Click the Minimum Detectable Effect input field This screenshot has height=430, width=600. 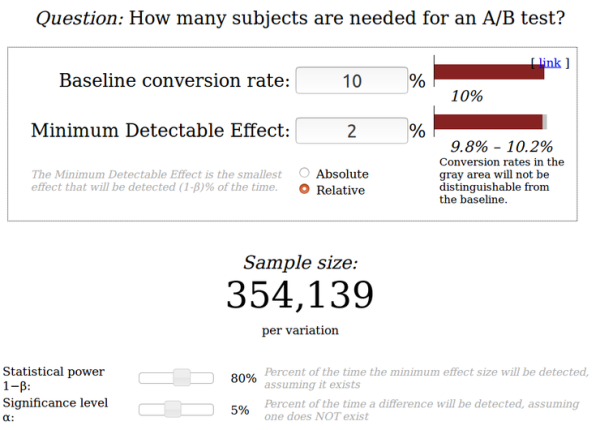click(351, 130)
